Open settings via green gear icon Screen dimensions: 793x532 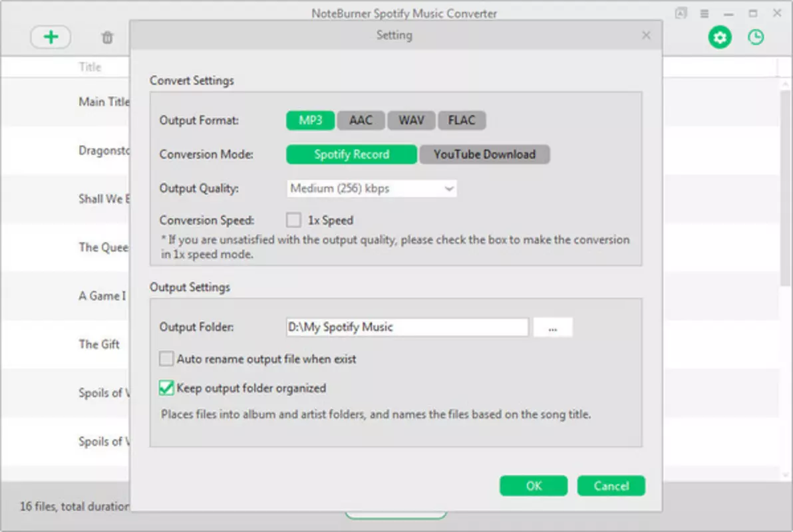click(720, 37)
